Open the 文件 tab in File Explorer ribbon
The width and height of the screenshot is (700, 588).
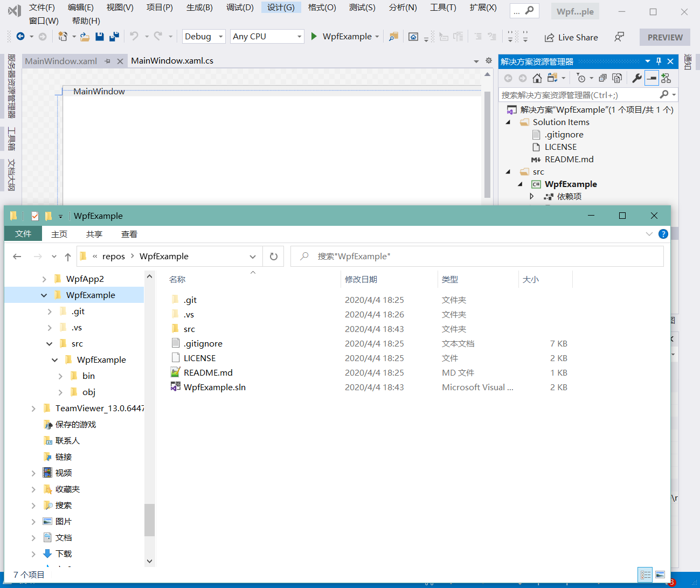pos(23,234)
